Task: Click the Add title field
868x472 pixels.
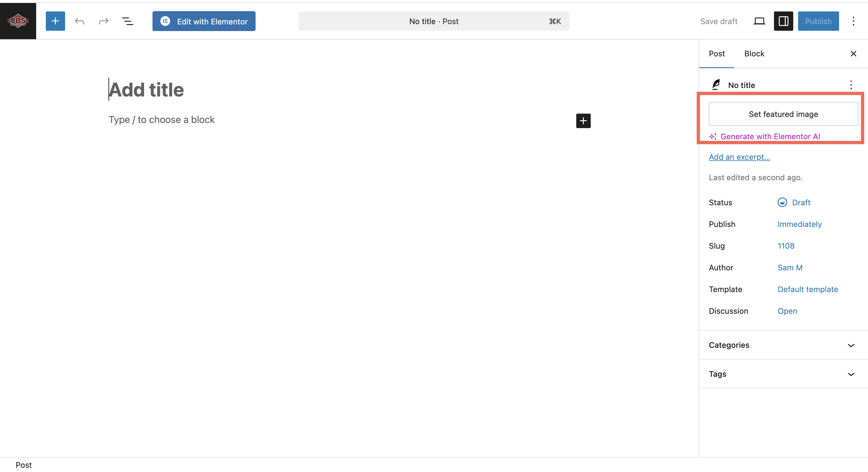Action: pos(349,90)
